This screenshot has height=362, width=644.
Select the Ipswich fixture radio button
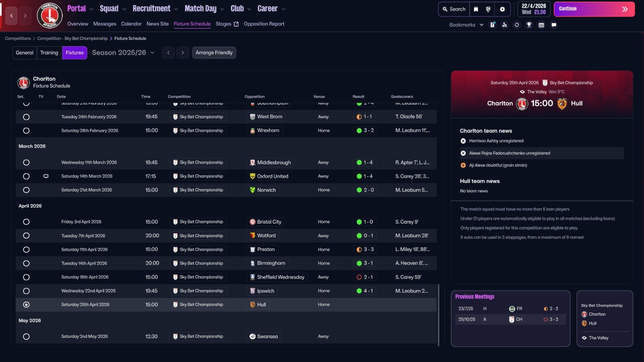tap(26, 291)
